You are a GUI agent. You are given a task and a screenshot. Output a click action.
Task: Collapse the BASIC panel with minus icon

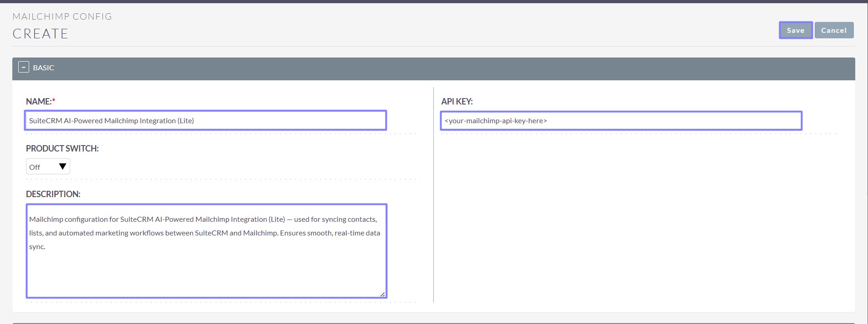tap(24, 67)
